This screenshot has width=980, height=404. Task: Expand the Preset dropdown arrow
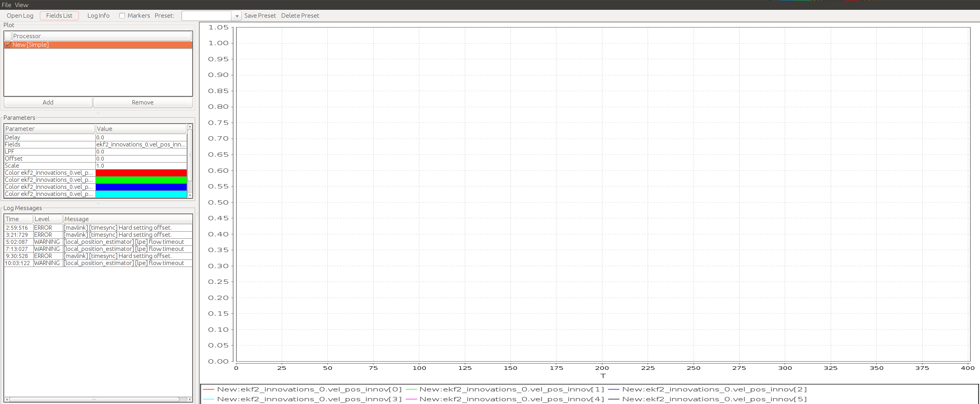click(237, 16)
